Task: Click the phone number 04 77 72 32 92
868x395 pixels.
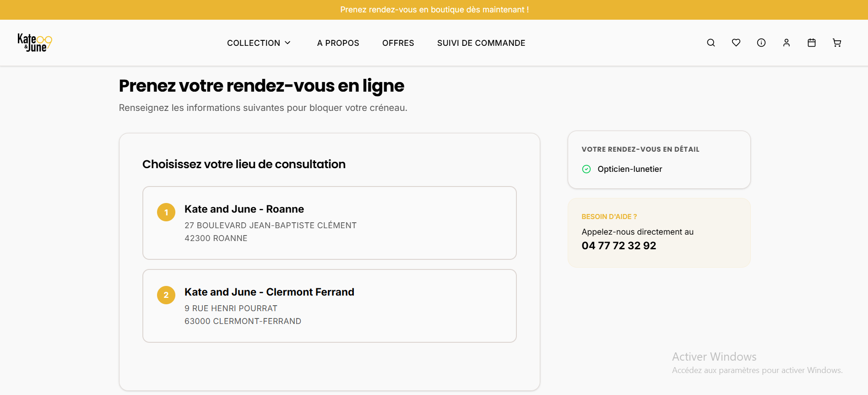Action: tap(619, 246)
